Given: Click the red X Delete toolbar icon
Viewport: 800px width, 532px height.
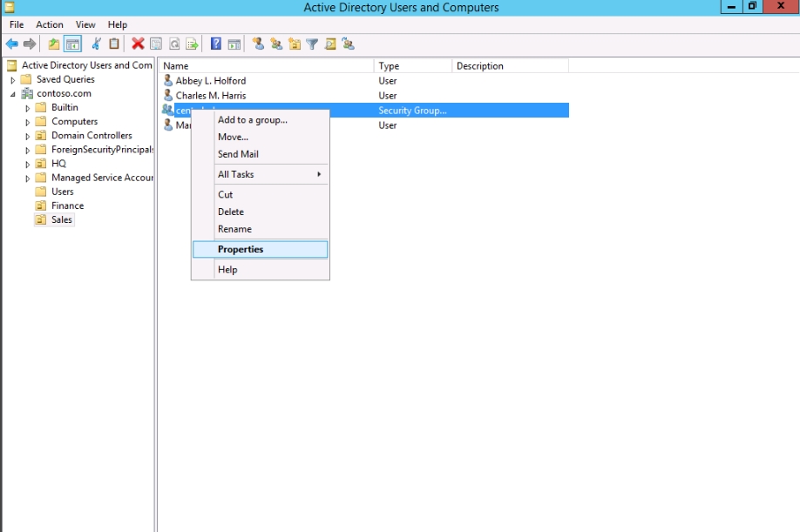Looking at the screenshot, I should (x=138, y=44).
